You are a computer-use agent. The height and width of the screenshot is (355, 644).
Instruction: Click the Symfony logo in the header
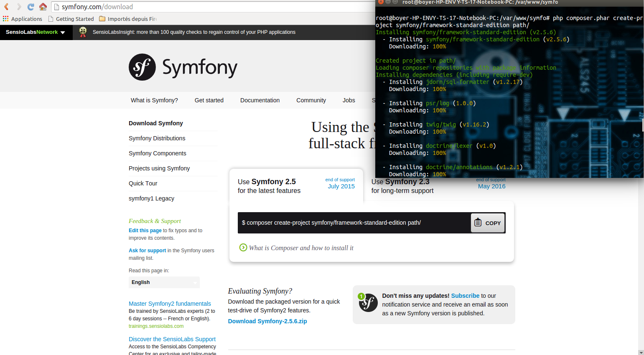pos(183,67)
